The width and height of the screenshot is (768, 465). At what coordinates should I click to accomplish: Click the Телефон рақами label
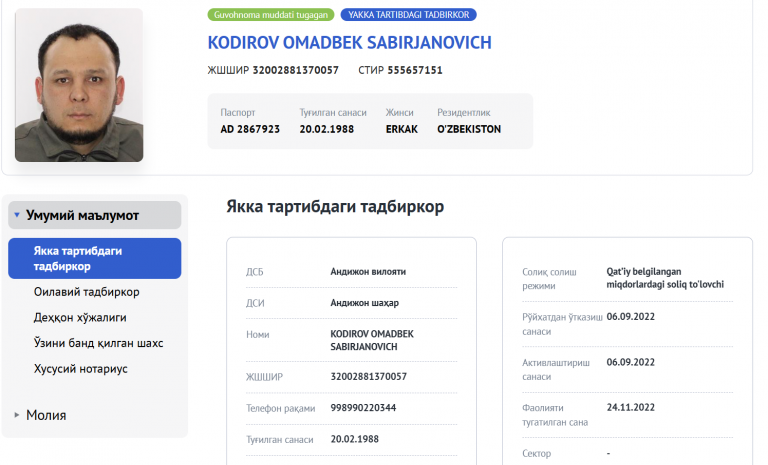pos(280,408)
